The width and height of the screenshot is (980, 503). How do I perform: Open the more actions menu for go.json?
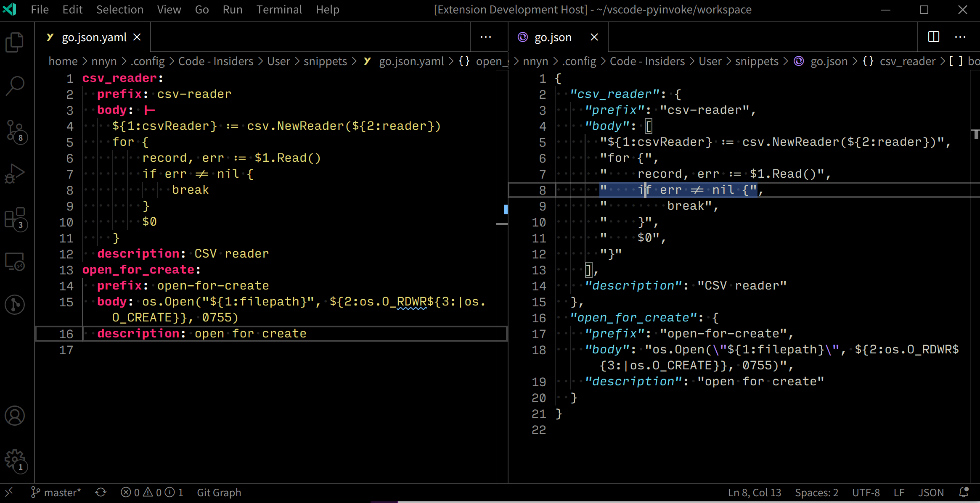(x=960, y=37)
